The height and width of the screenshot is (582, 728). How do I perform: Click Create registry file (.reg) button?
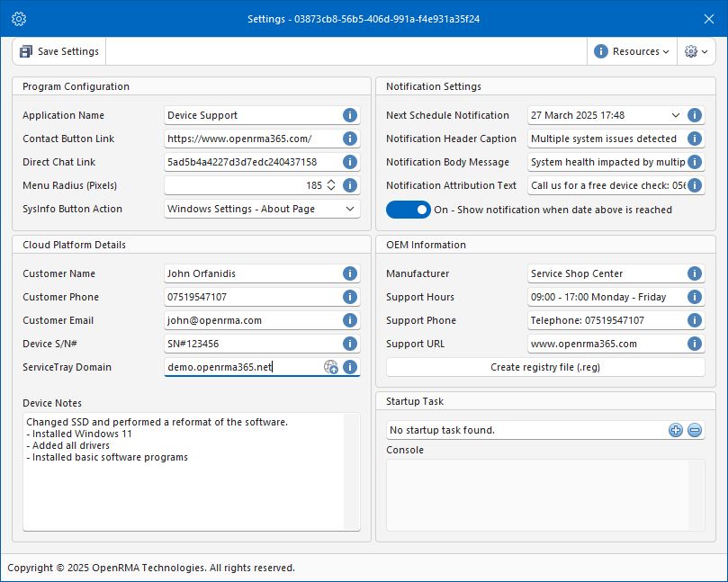545,367
